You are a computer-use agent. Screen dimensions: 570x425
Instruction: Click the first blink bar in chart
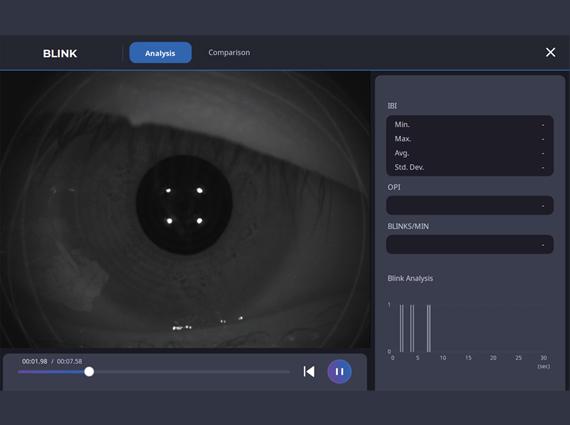click(402, 328)
